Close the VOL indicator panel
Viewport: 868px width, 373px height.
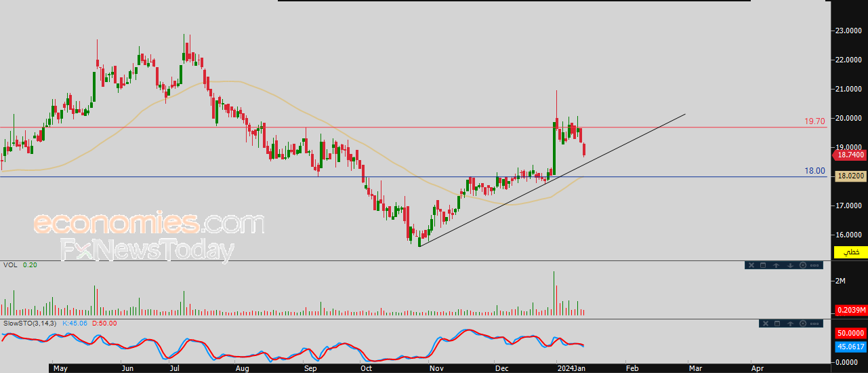point(751,265)
